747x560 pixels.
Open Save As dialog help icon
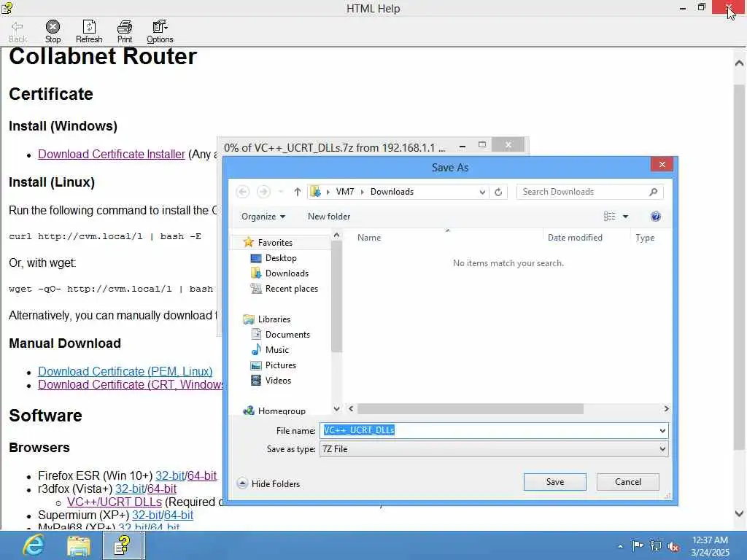click(x=656, y=217)
